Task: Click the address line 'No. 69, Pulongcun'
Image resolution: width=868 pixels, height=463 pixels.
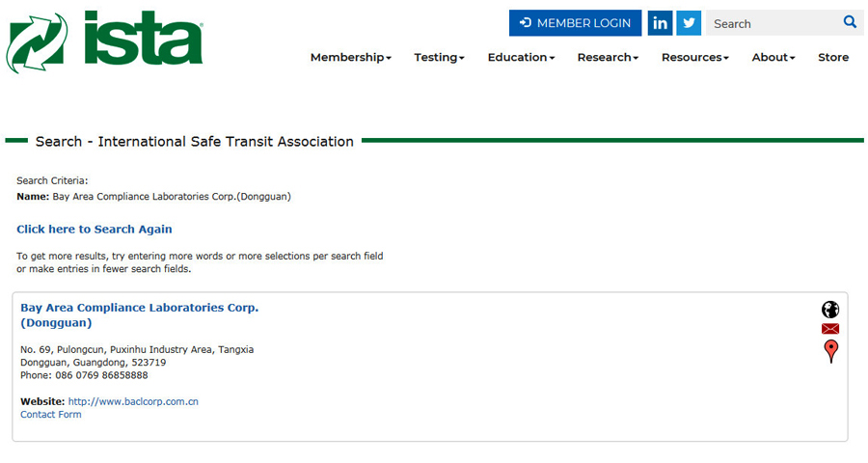Action: pos(137,349)
